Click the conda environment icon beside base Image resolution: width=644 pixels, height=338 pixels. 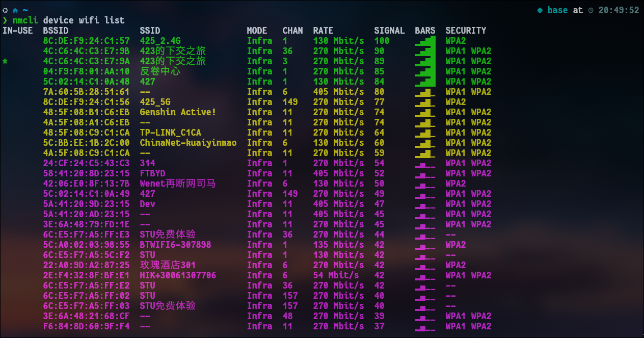540,10
